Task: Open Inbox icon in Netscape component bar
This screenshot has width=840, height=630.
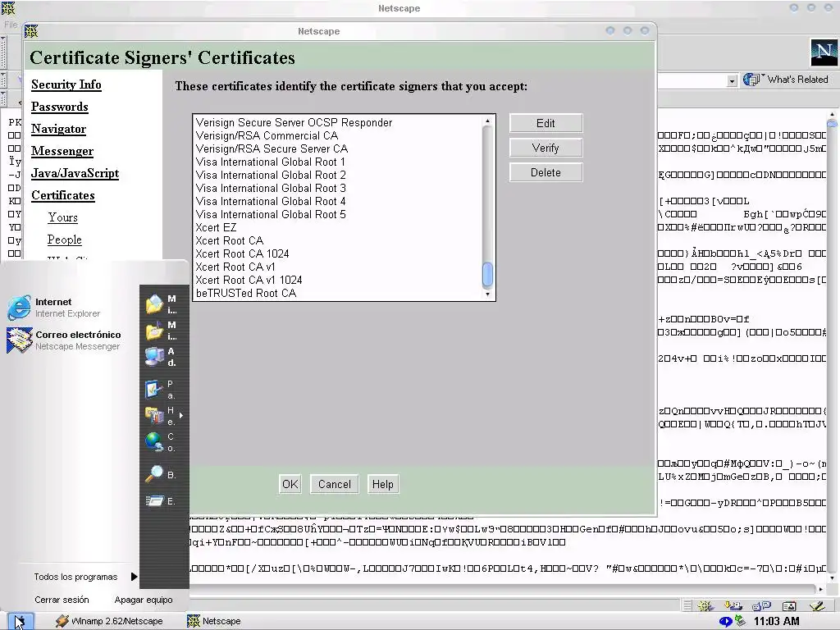Action: coord(733,606)
